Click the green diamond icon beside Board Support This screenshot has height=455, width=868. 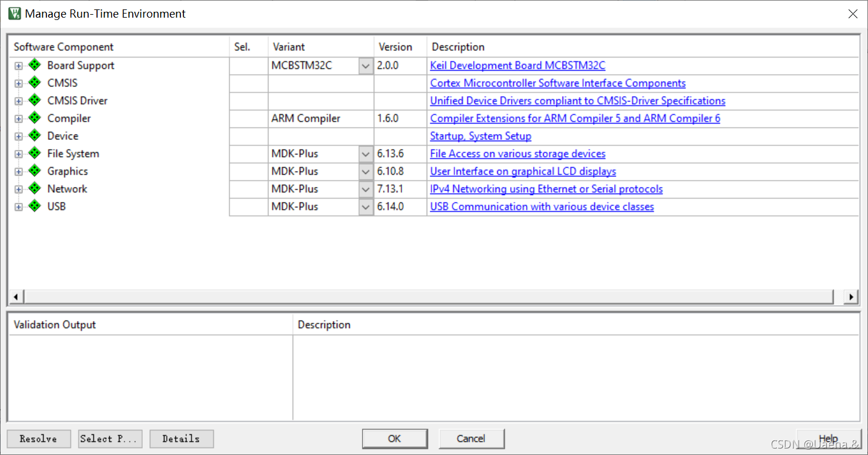click(x=35, y=65)
